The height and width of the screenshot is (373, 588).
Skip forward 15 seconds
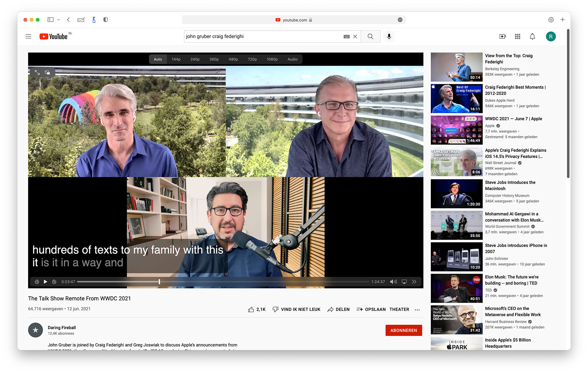54,282
